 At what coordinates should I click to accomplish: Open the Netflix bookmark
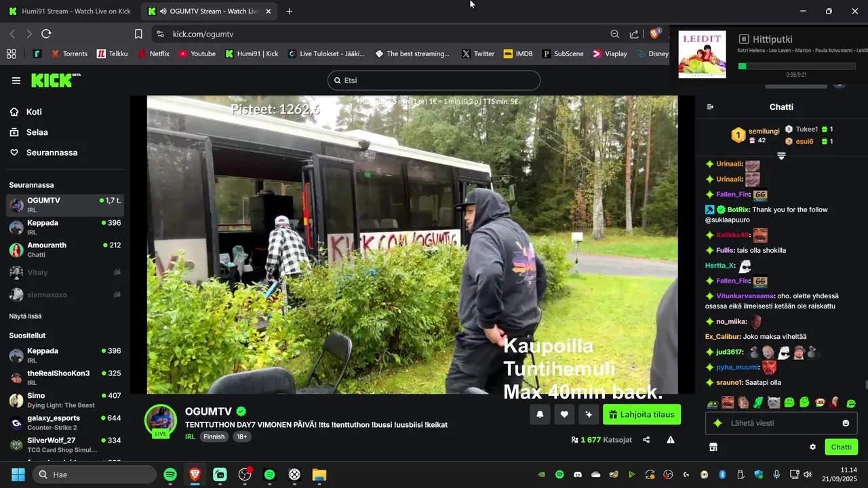pyautogui.click(x=154, y=54)
